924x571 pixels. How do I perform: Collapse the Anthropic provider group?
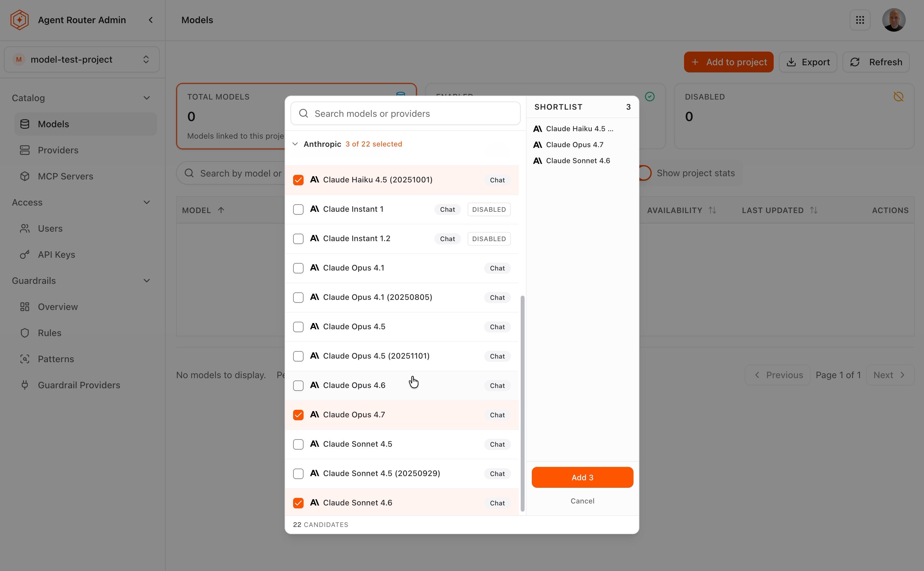(x=295, y=144)
